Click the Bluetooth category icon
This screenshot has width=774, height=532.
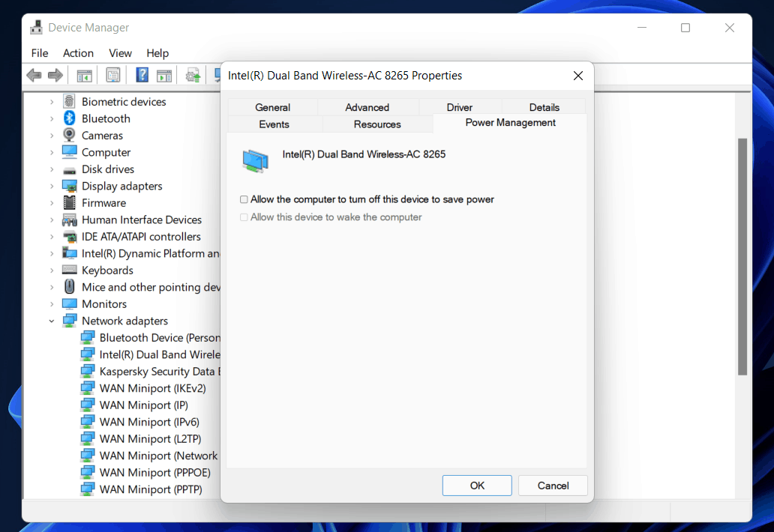[x=69, y=118]
